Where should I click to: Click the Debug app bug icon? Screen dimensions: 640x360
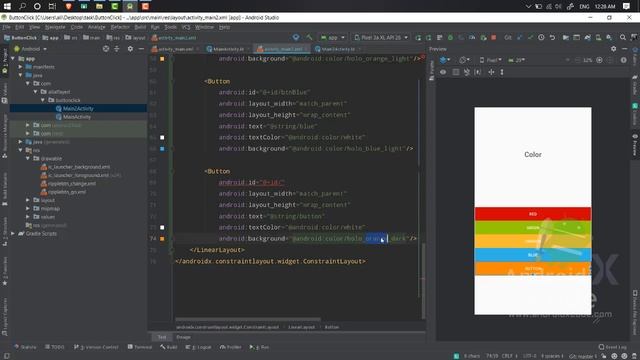coord(450,38)
